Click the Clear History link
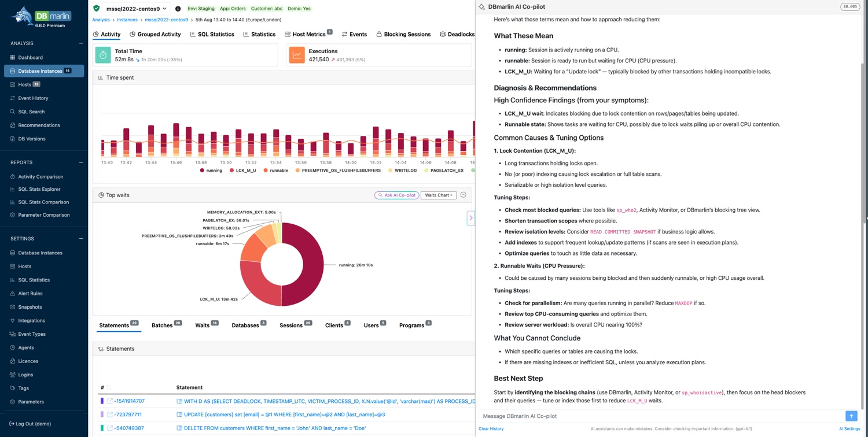This screenshot has width=868, height=437. coord(491,429)
